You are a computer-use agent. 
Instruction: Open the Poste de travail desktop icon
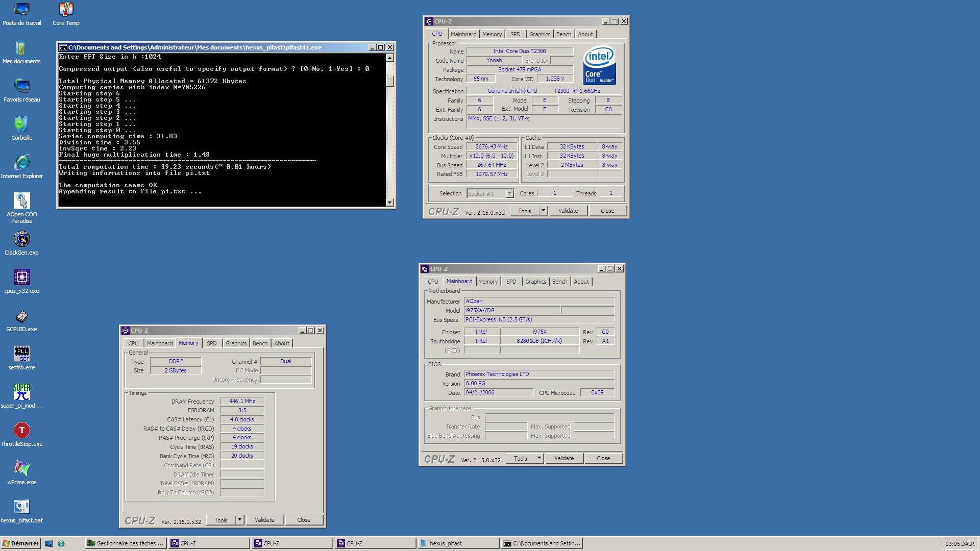pos(21,14)
